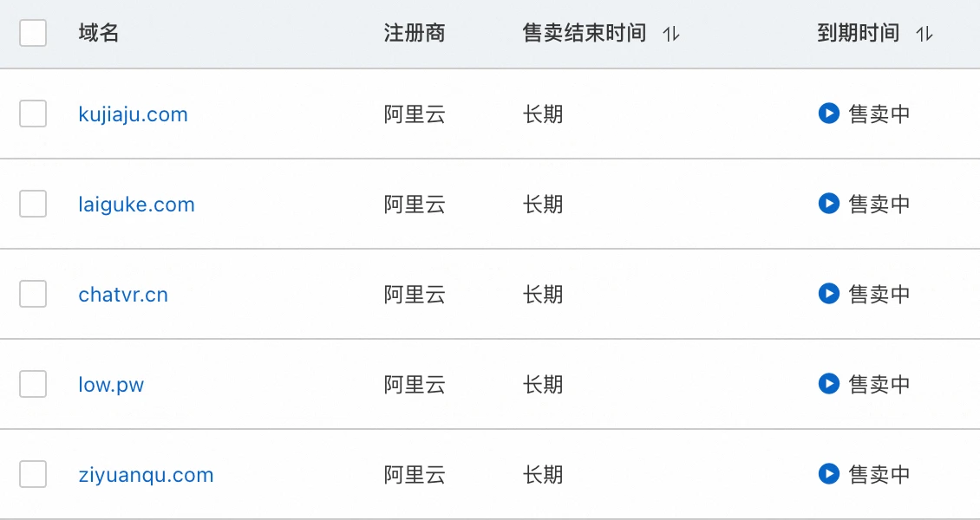Tick the checkbox next to chatvr.cn
980x520 pixels.
pos(33,294)
